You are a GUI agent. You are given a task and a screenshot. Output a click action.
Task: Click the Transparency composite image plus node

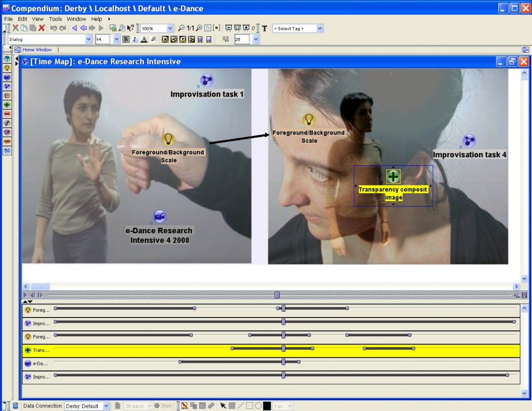(393, 176)
